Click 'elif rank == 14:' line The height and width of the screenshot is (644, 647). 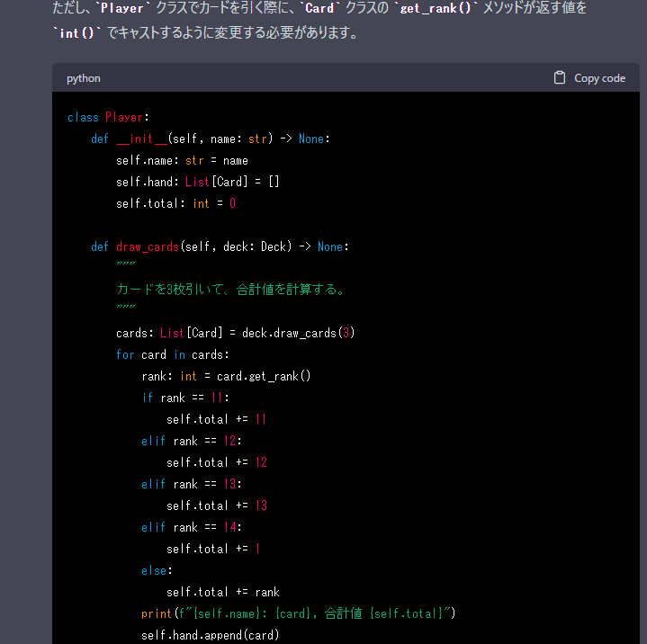192,527
